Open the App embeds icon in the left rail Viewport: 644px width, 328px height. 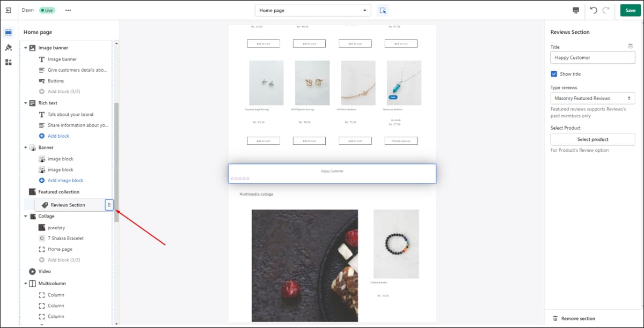coord(9,62)
